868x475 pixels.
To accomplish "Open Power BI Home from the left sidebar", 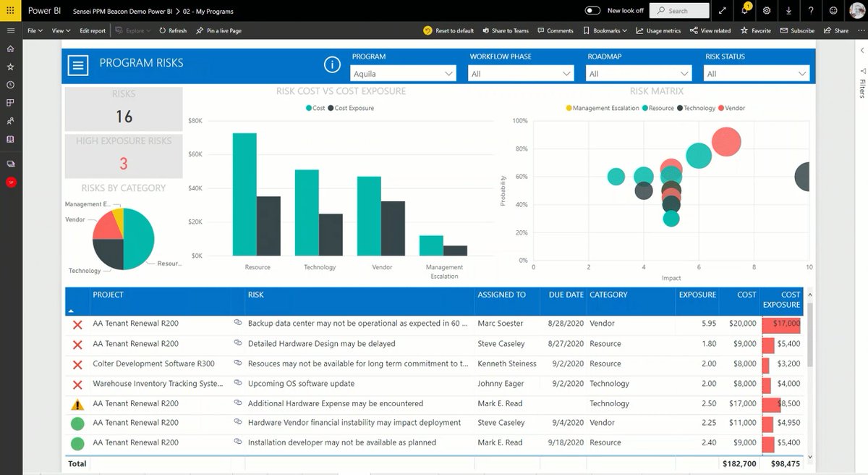I will click(10, 49).
